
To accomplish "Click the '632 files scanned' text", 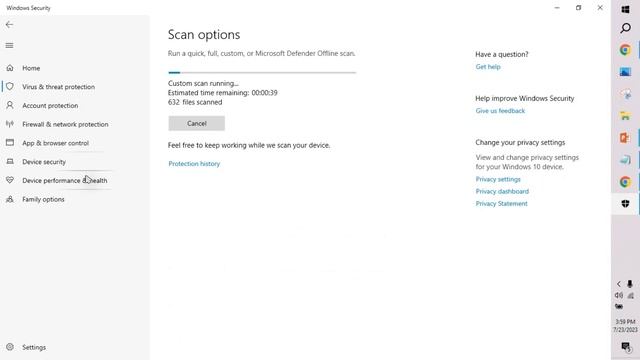I will 195,102.
